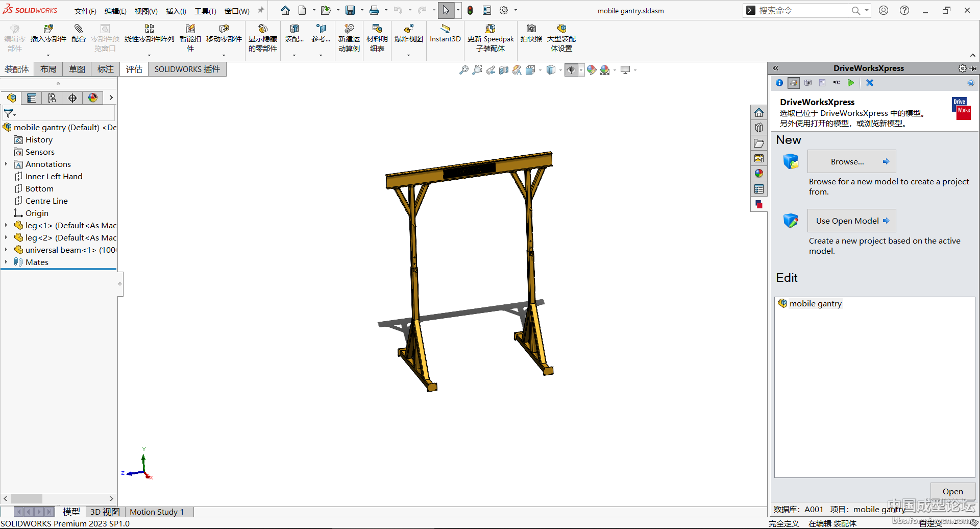Screen dimensions: 980x529
Task: Select the Mate tool
Action: [78, 30]
